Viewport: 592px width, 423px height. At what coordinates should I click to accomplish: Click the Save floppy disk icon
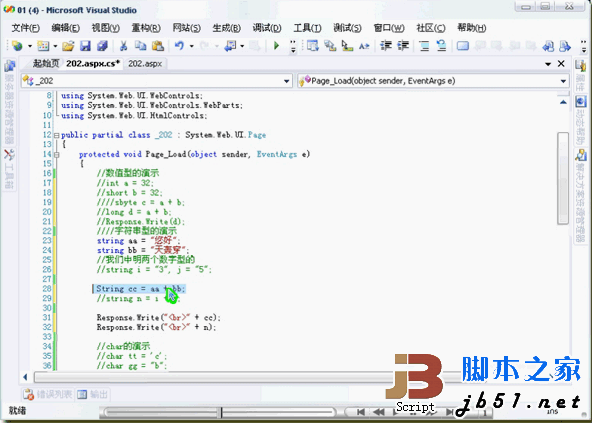(85, 46)
